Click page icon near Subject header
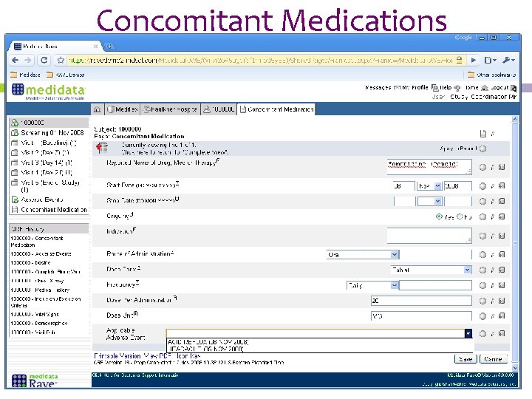Viewport: 532px width, 399px height. (x=483, y=134)
